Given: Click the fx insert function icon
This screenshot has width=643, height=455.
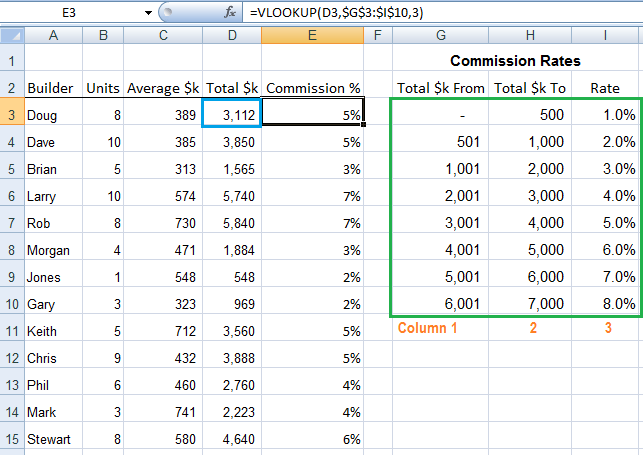Looking at the screenshot, I should [x=230, y=12].
